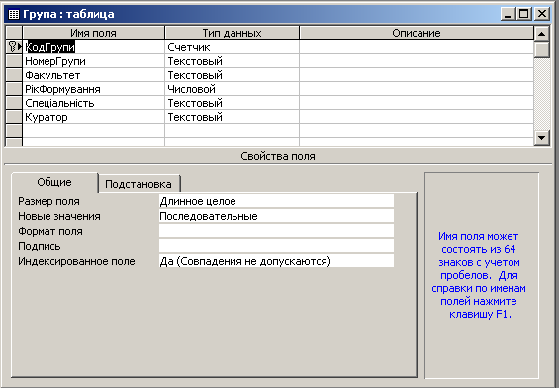Click the Индексированное поле property label
The width and height of the screenshot is (559, 388).
(x=77, y=261)
